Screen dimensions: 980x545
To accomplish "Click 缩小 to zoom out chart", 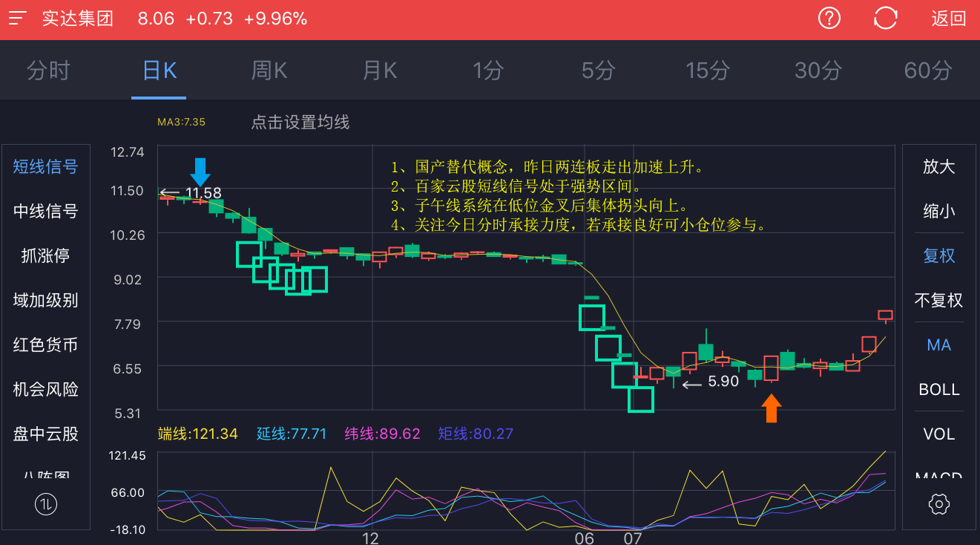I will tap(938, 211).
